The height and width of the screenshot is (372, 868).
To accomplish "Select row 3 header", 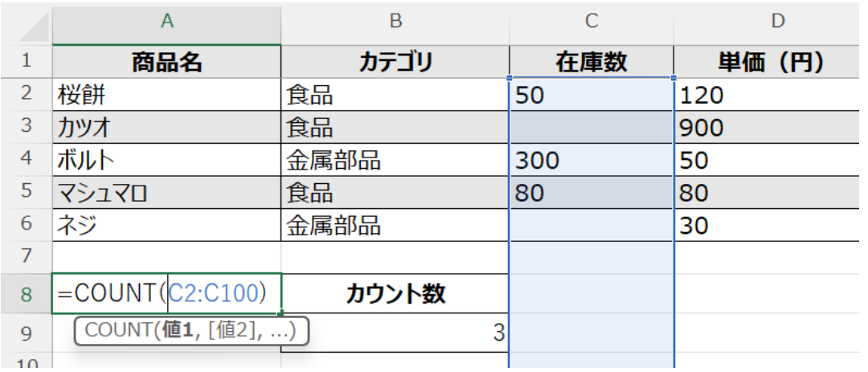I will pos(26,127).
